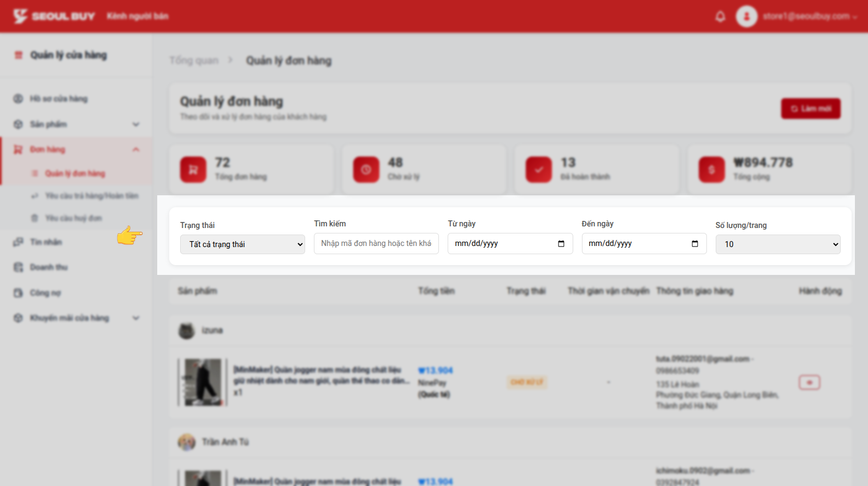Screen dimensions: 868x486
Task: Go to Doanh thu in sidebar
Action: [x=49, y=267]
